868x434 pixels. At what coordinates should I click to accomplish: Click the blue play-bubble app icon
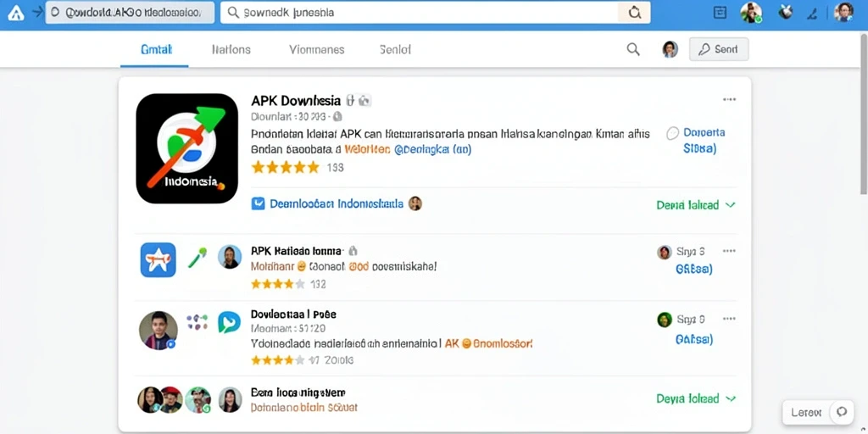click(229, 321)
